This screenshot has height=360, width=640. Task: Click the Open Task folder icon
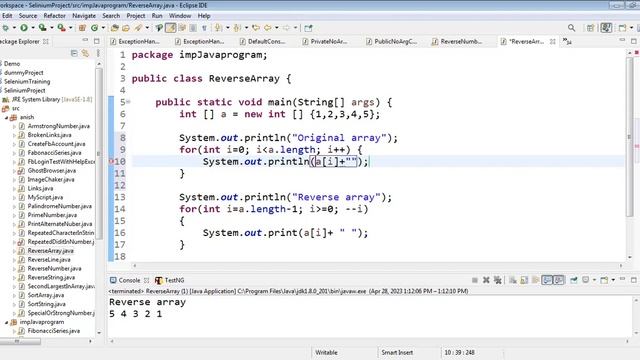click(126, 28)
